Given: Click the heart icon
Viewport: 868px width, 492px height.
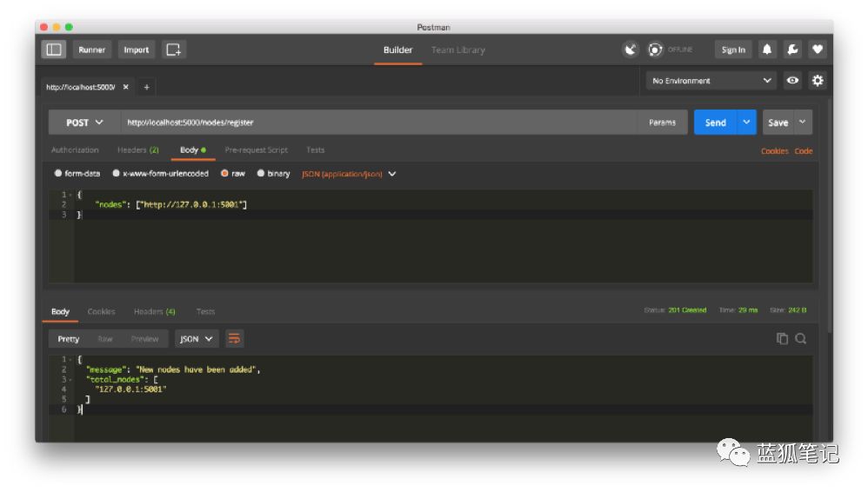Looking at the screenshot, I should (x=817, y=50).
